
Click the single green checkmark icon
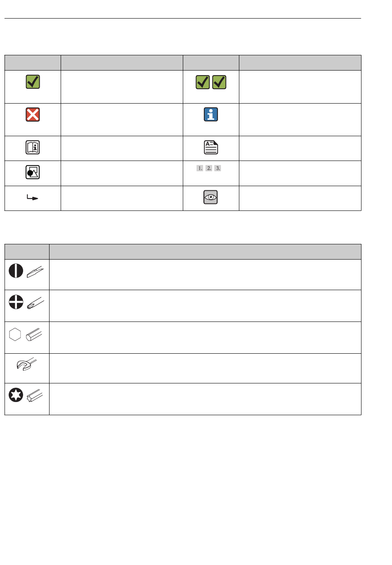pos(33,82)
